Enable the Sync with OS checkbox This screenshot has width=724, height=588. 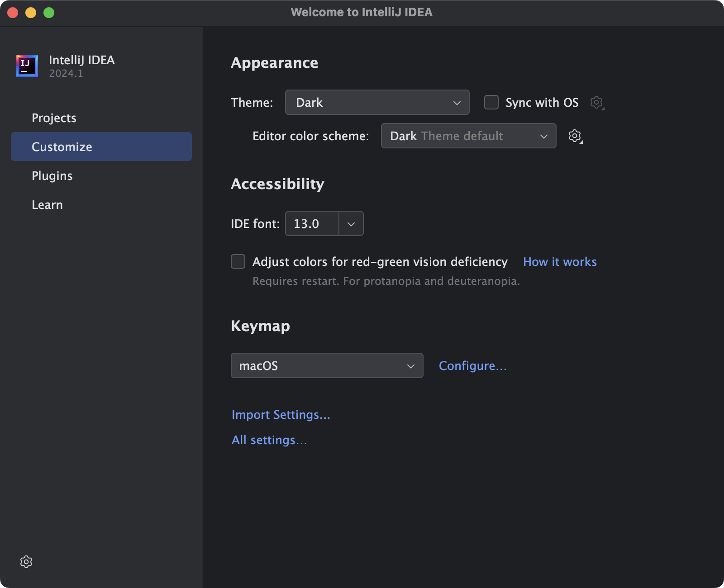pos(491,102)
